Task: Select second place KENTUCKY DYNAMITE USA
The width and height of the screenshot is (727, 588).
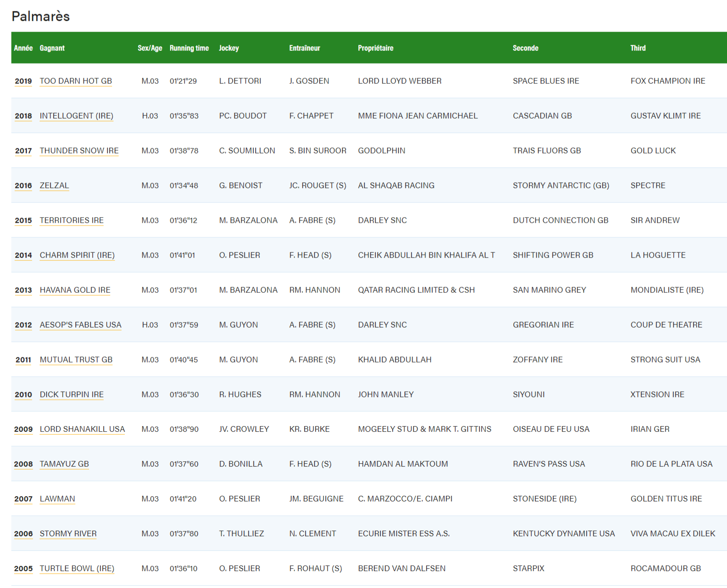Action: [x=564, y=534]
